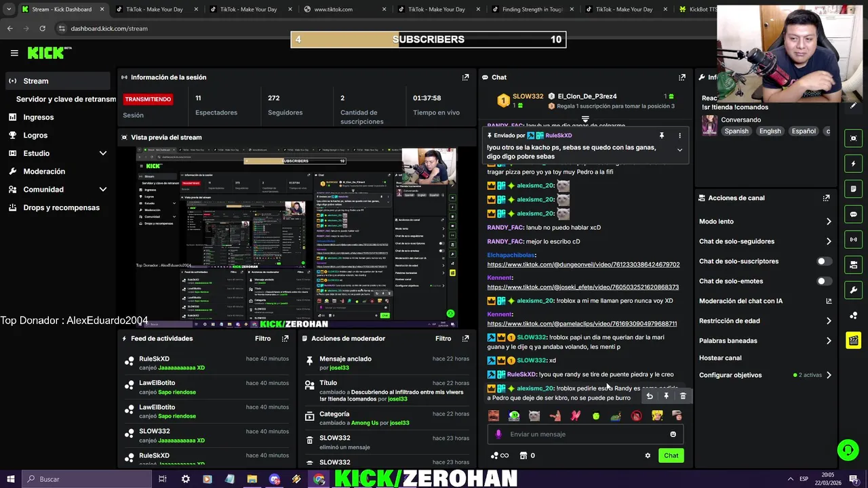Click the Subscribers goal progress bar

click(429, 39)
